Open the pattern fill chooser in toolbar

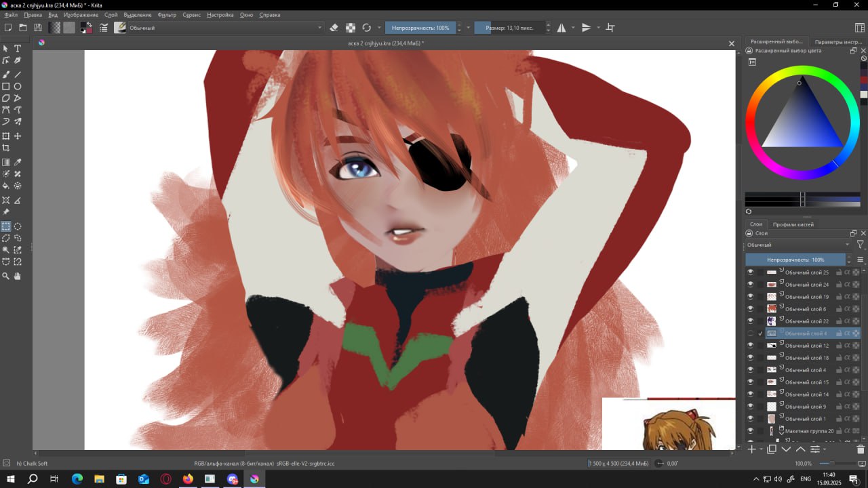point(69,28)
